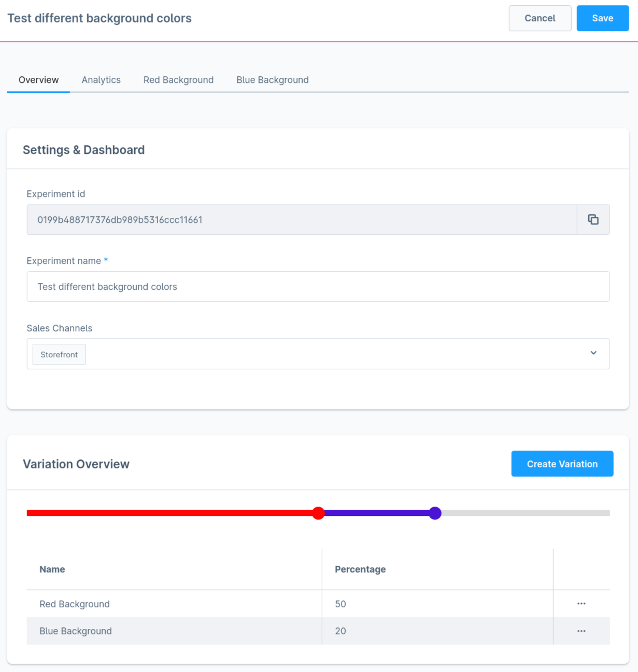Click the Create Variation button

(x=562, y=464)
